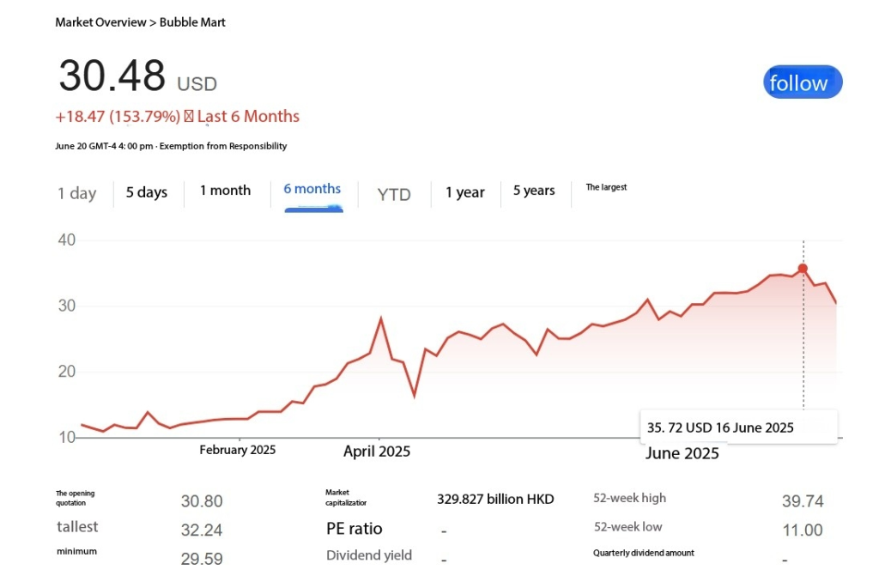Image resolution: width=879 pixels, height=588 pixels.
Task: Click the Dividend yield label
Action: [369, 555]
